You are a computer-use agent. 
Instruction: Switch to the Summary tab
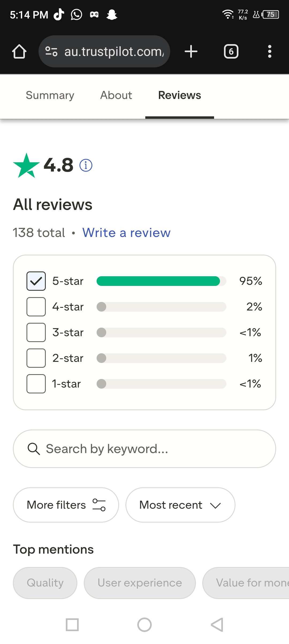tap(50, 95)
